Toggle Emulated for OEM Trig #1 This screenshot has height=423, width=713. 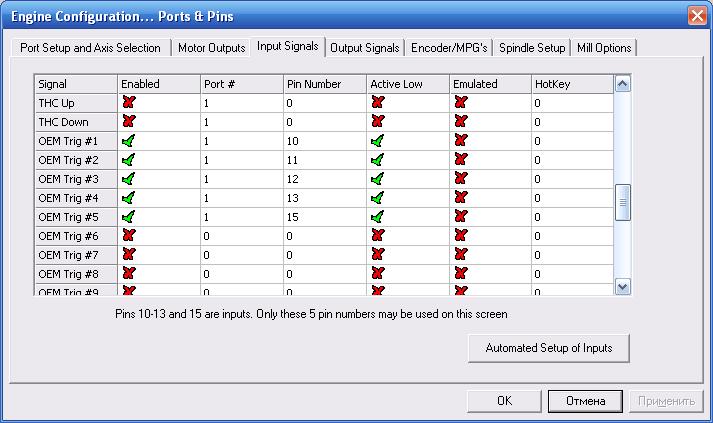pos(460,141)
